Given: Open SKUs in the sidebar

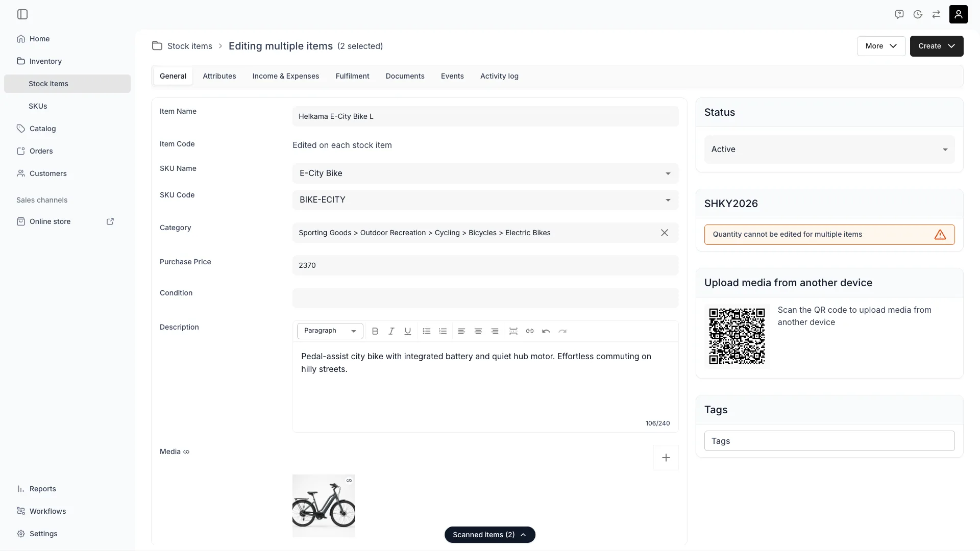Looking at the screenshot, I should tap(67, 106).
